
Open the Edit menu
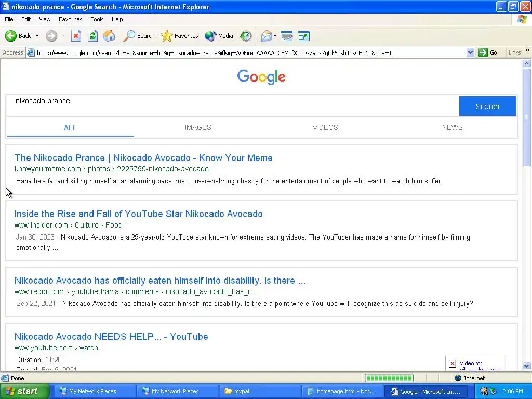tap(26, 19)
